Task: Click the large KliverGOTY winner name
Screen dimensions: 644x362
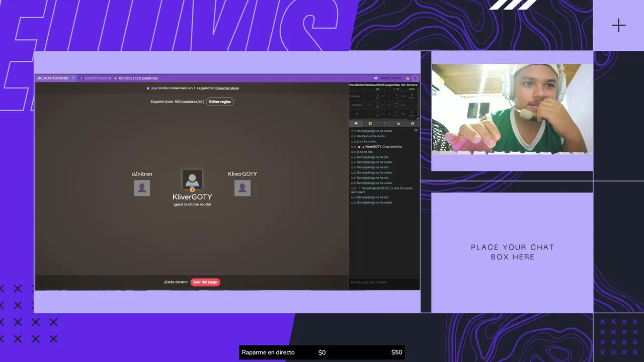Action: (x=192, y=197)
